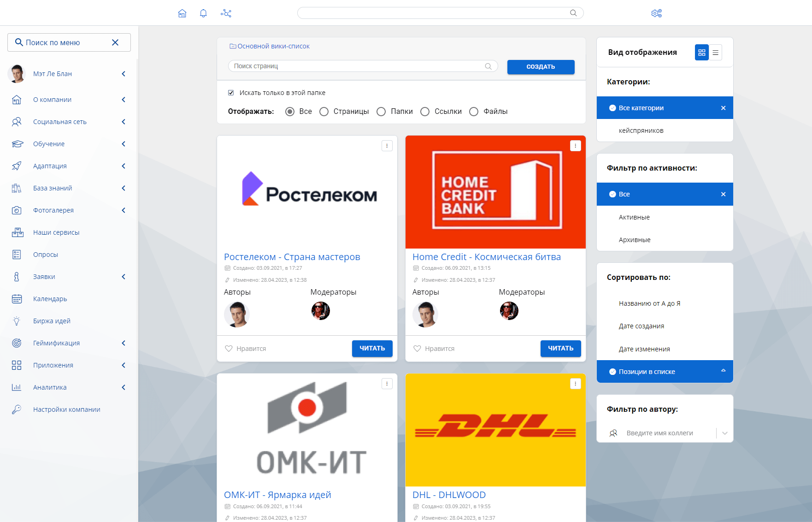812x522 pixels.
Task: Click the Календарь icon
Action: [17, 299]
